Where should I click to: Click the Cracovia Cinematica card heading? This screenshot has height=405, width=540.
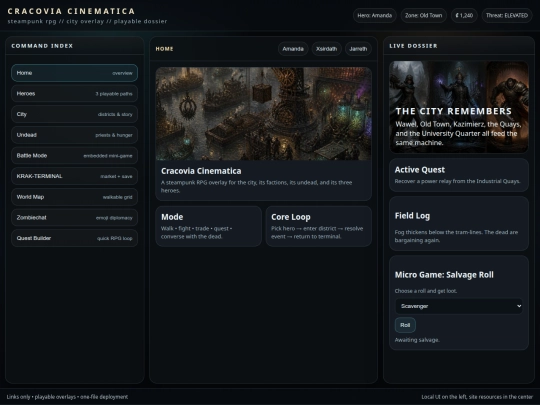pos(201,171)
